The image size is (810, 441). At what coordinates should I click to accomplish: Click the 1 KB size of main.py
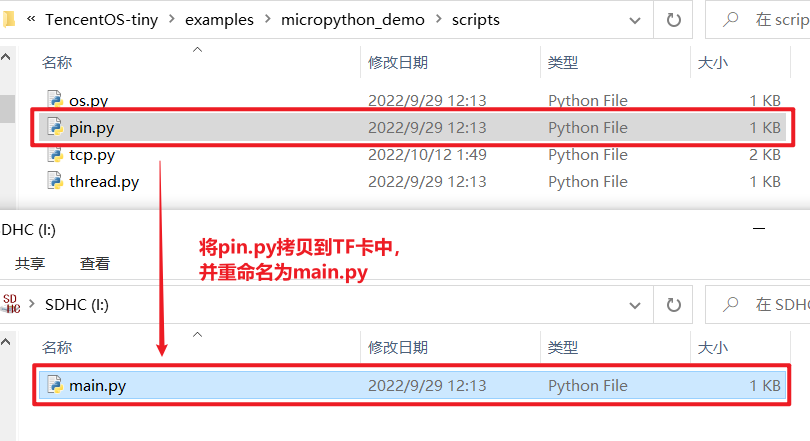point(765,386)
